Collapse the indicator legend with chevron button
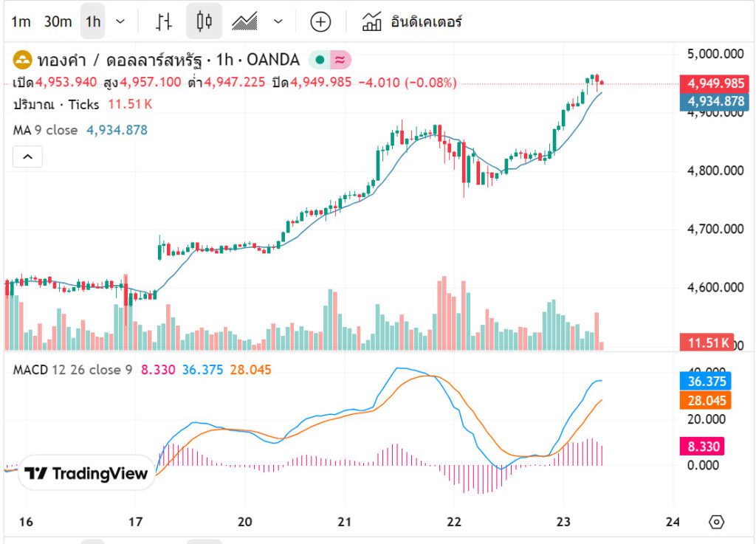Viewport: 756px width, 544px height. (x=27, y=156)
